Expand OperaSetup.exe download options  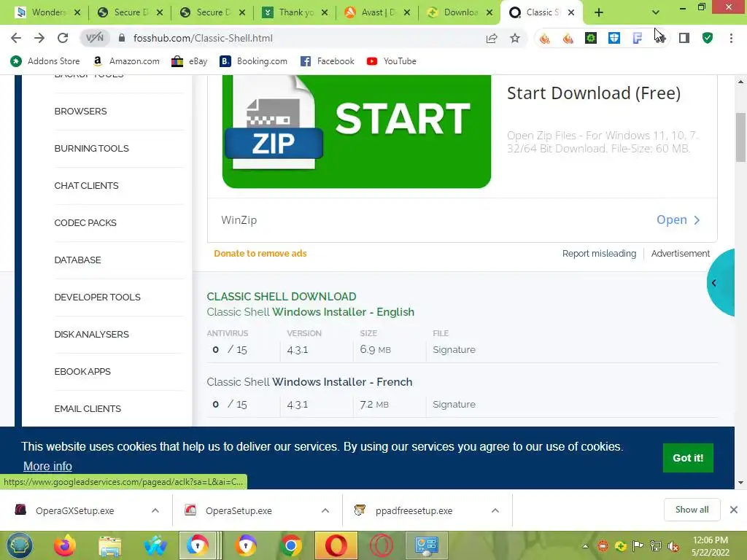(x=325, y=510)
